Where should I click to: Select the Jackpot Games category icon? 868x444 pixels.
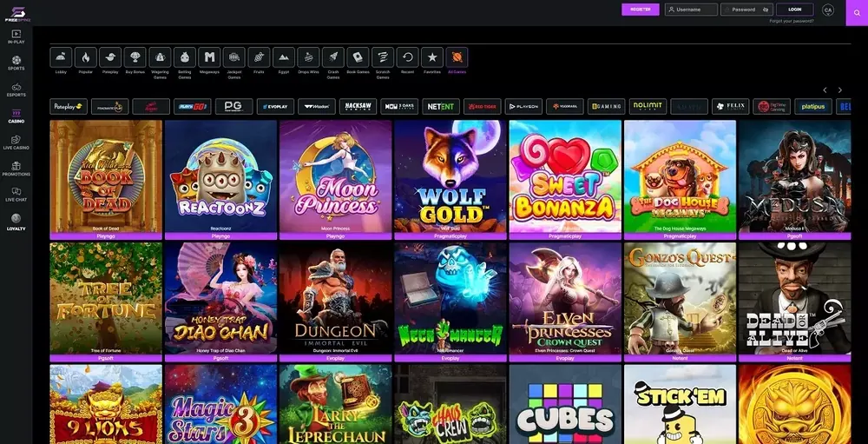(234, 57)
